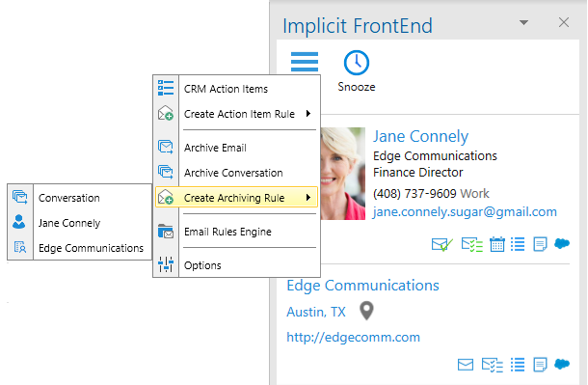
Task: Open the Jane Connely contact name link
Action: [420, 136]
